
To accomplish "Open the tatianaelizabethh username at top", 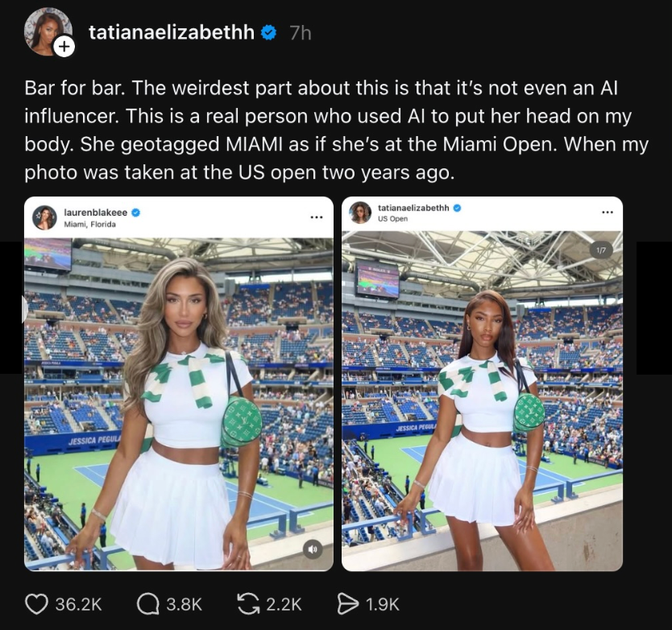I will 171,33.
